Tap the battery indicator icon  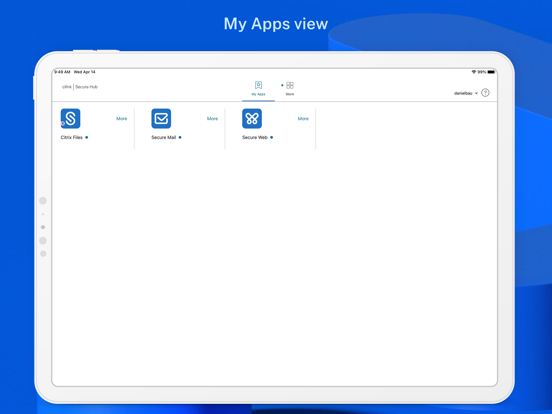tap(491, 72)
